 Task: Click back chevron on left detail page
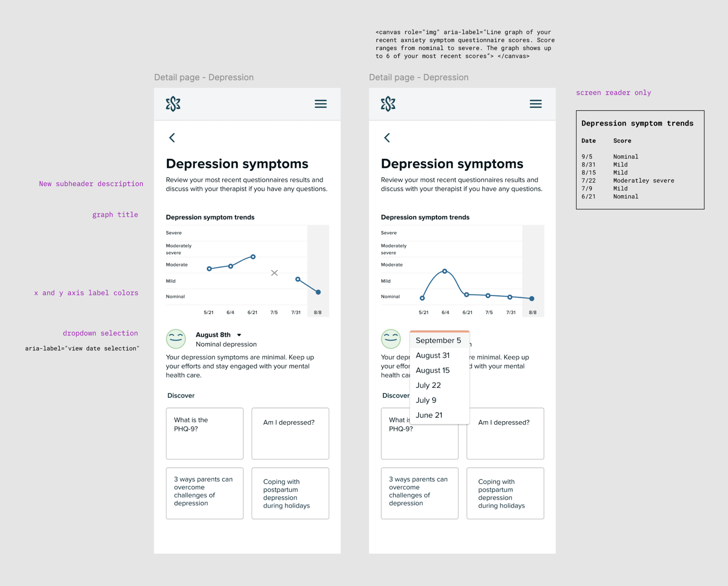[172, 137]
